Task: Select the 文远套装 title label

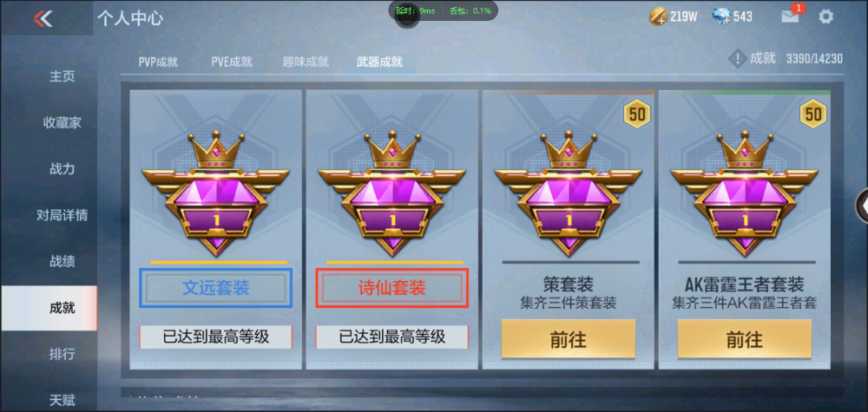Action: coord(216,288)
